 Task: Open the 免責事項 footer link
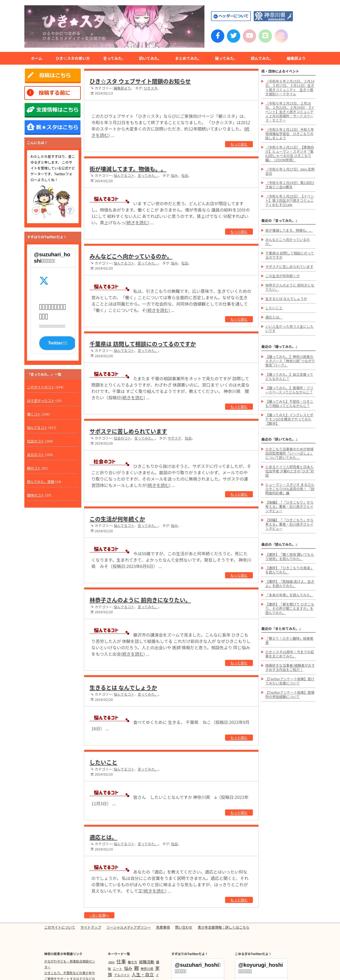click(163, 927)
